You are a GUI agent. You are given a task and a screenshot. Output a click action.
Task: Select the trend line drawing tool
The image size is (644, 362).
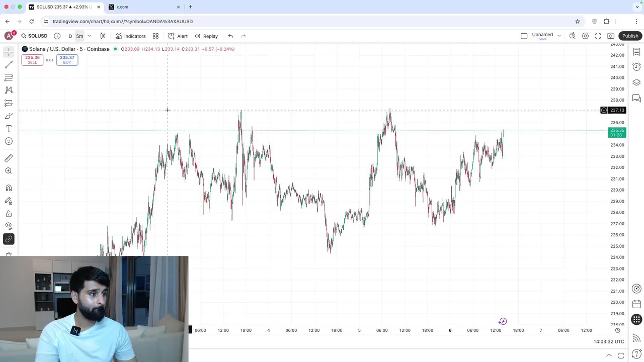pyautogui.click(x=9, y=65)
